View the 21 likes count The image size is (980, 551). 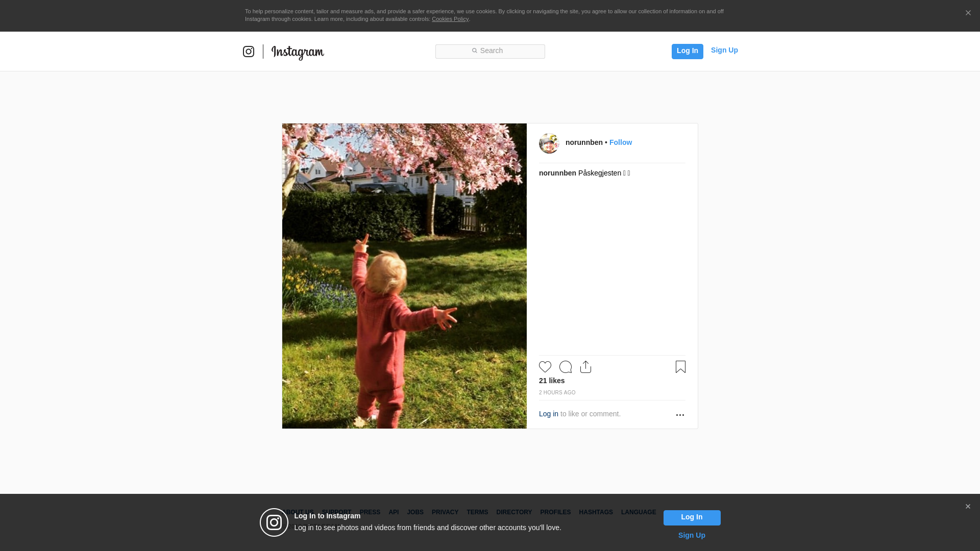pyautogui.click(x=552, y=381)
